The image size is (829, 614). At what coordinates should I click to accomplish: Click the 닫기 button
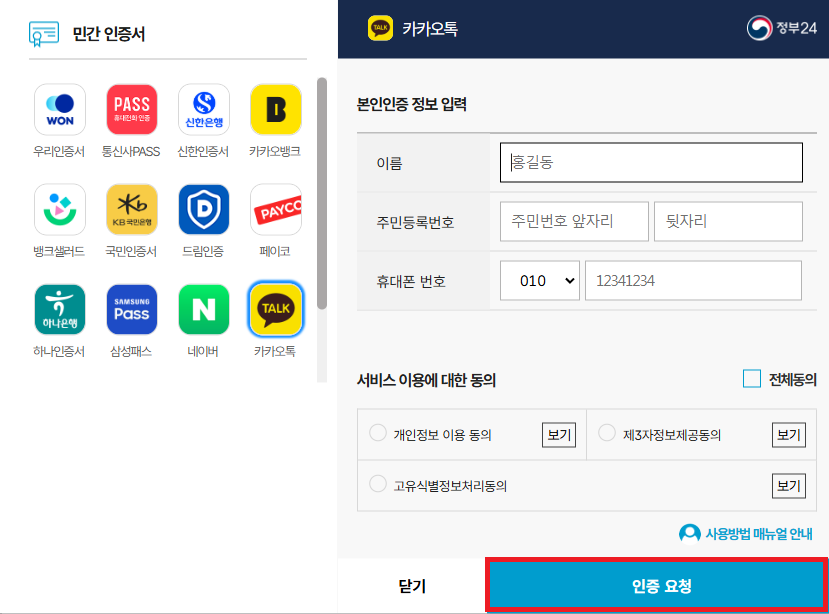click(x=412, y=585)
